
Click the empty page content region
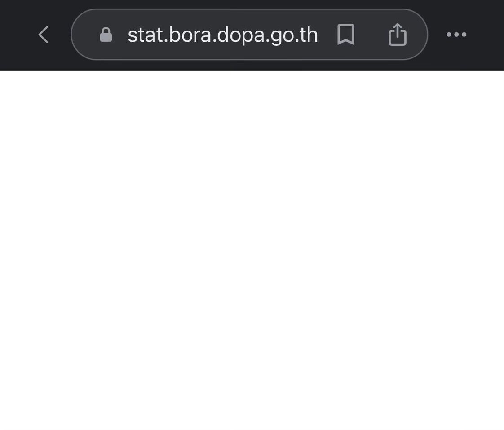[x=252, y=250]
